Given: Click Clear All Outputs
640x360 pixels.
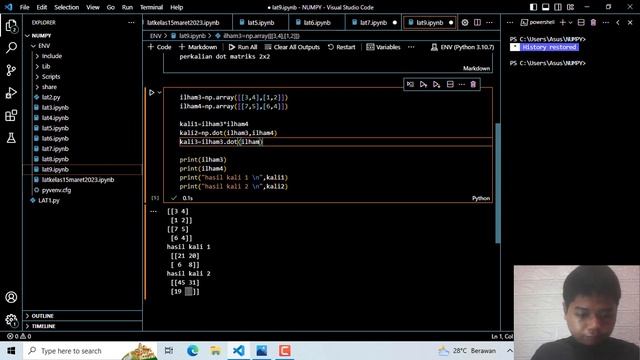Looking at the screenshot, I should point(292,47).
